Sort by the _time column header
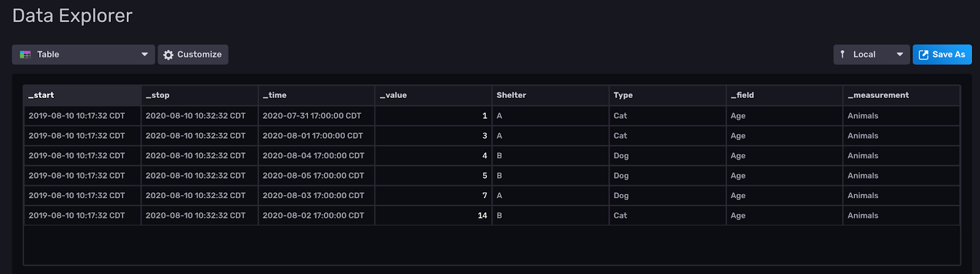Screen dimensions: 980x274 click(317, 95)
